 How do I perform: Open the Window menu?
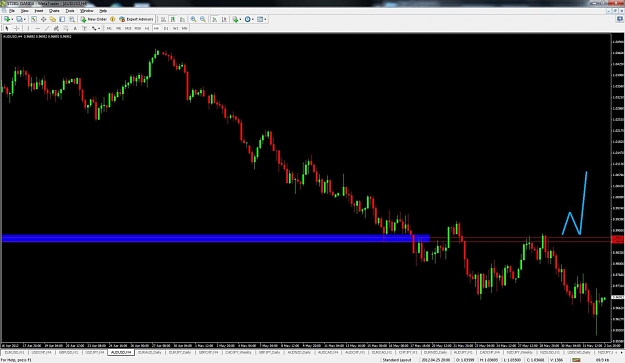86,11
